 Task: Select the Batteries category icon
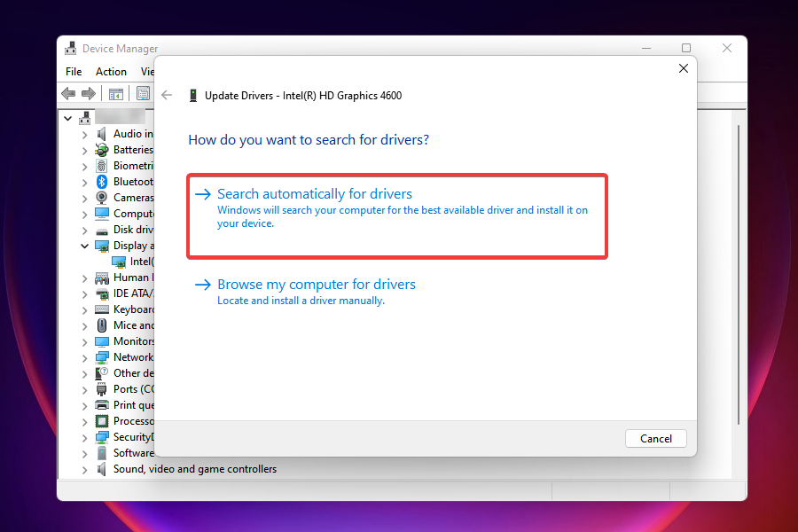pos(102,150)
